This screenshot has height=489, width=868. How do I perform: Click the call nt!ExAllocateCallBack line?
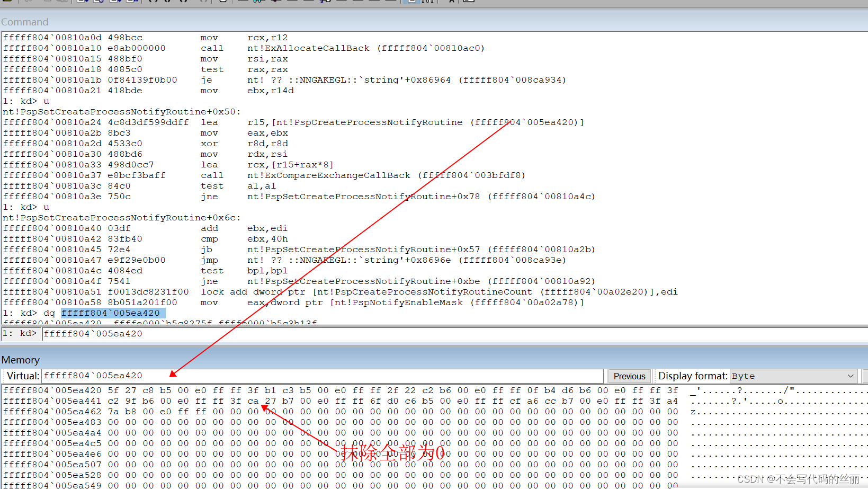click(x=244, y=48)
